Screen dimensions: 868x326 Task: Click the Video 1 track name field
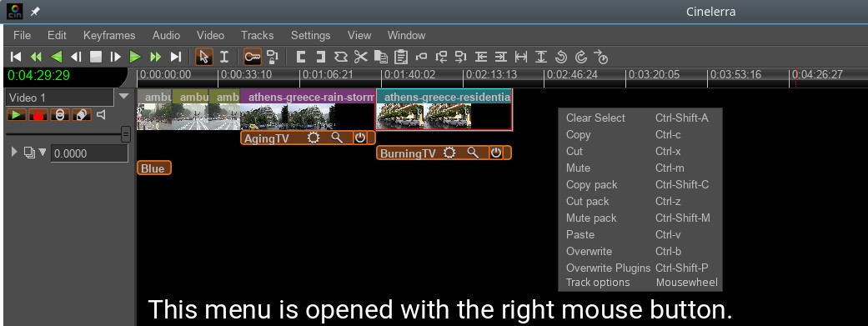tap(60, 98)
